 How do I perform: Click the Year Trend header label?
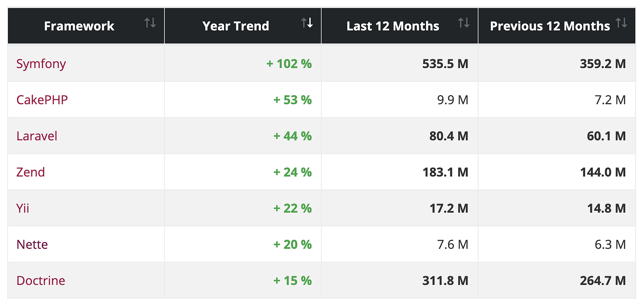pos(236,26)
